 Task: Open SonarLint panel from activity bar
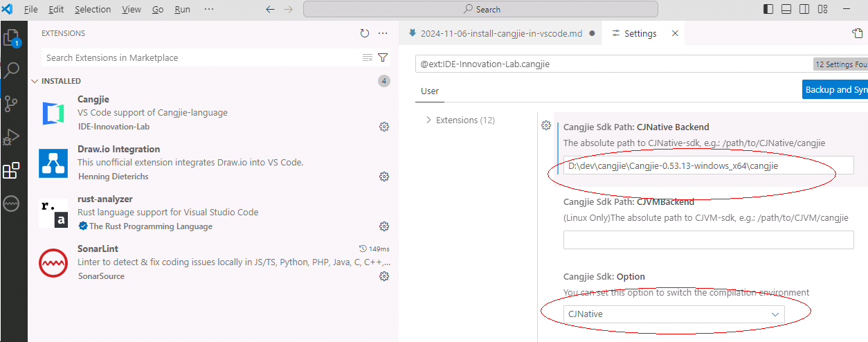pos(12,204)
